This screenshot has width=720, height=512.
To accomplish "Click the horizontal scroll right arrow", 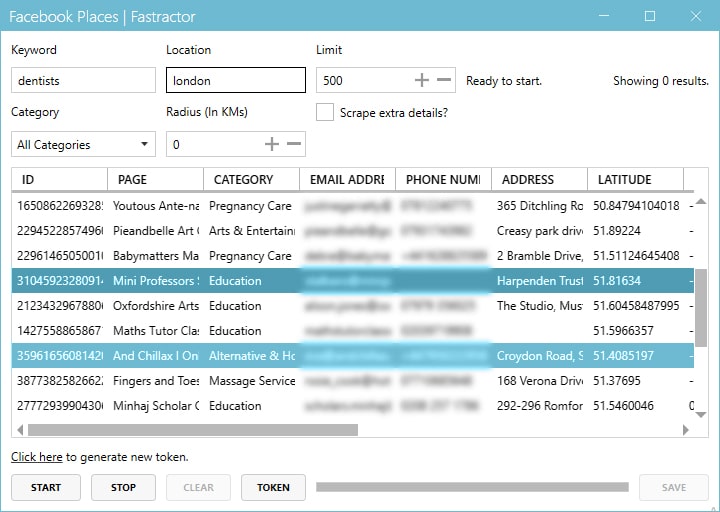I will click(x=686, y=430).
